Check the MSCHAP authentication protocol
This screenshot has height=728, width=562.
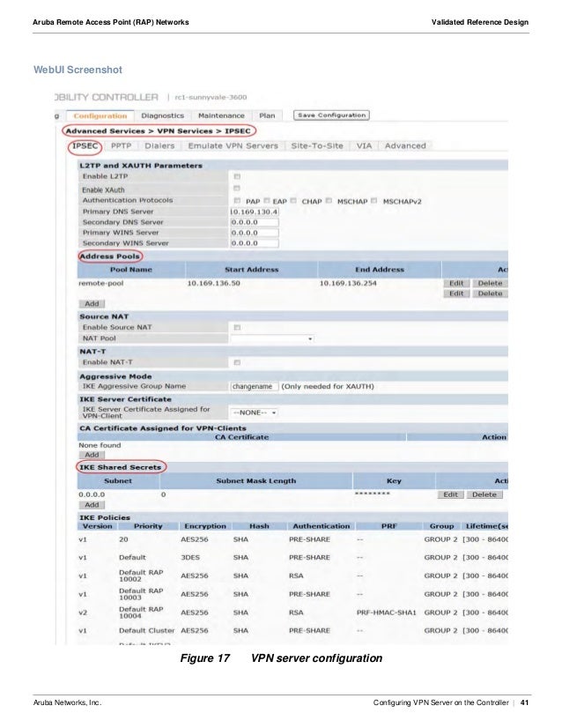click(329, 201)
